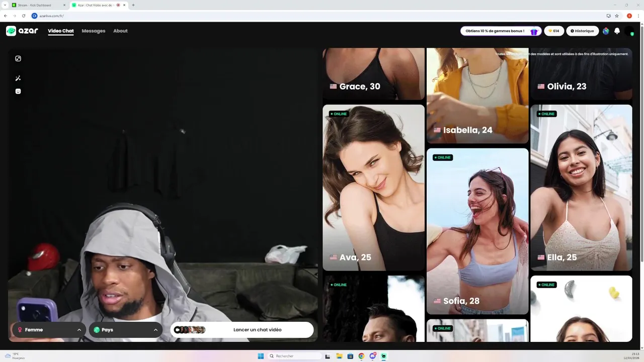
Task: Close the Kick Dashboard tab
Action: tap(64, 5)
